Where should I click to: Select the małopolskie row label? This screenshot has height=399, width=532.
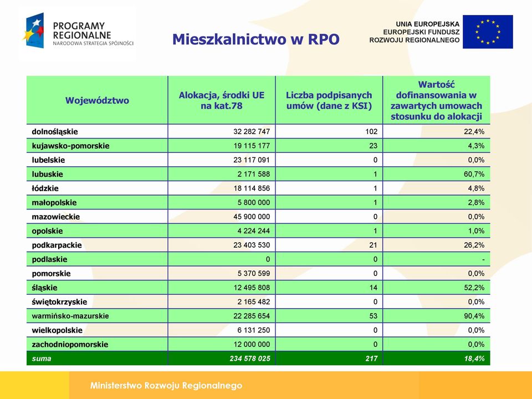tap(54, 203)
